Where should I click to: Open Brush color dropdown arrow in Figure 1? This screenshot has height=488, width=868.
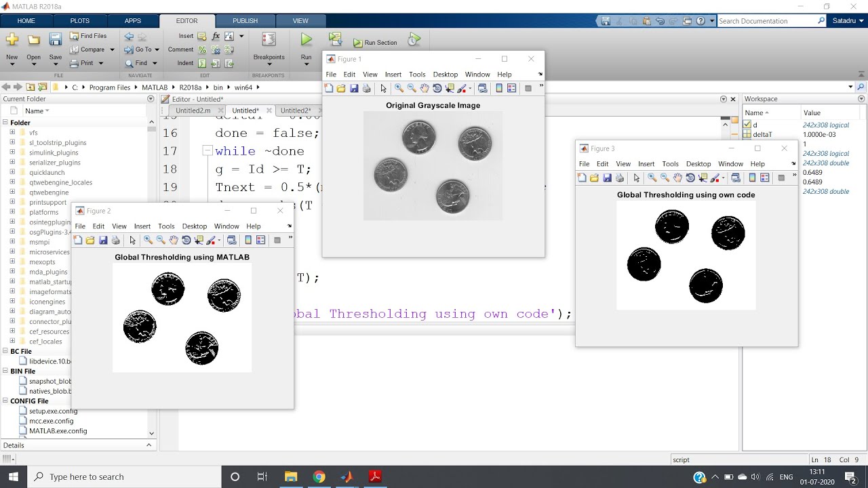(469, 88)
